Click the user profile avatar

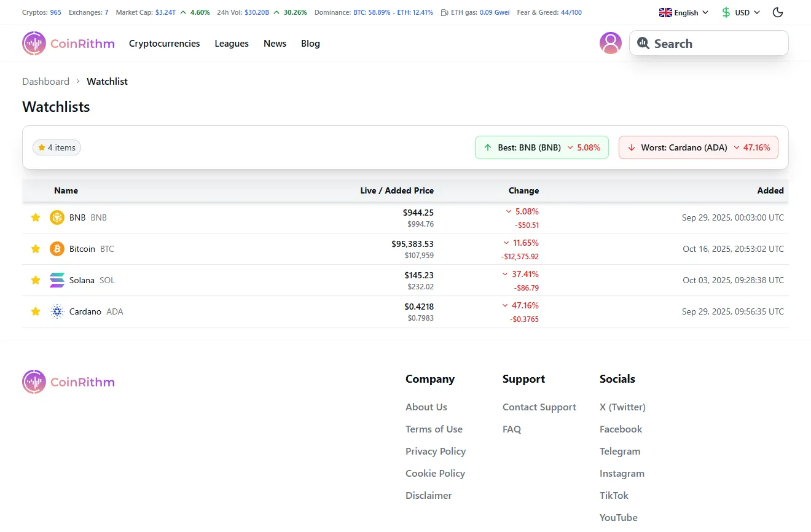click(x=611, y=43)
